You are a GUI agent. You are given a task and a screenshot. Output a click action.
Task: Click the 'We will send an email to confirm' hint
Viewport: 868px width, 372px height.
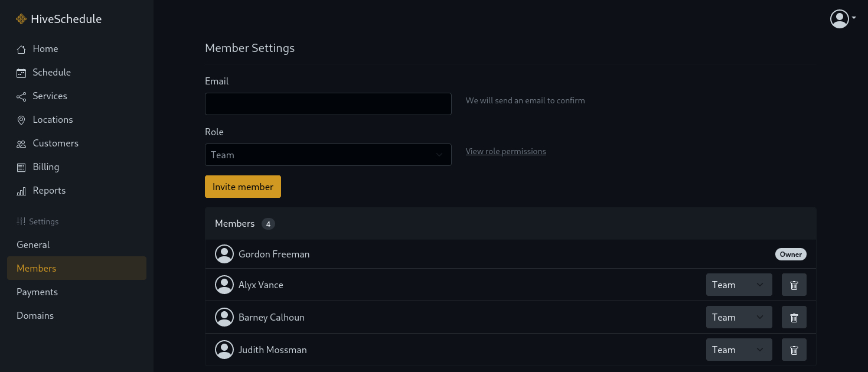(x=526, y=100)
